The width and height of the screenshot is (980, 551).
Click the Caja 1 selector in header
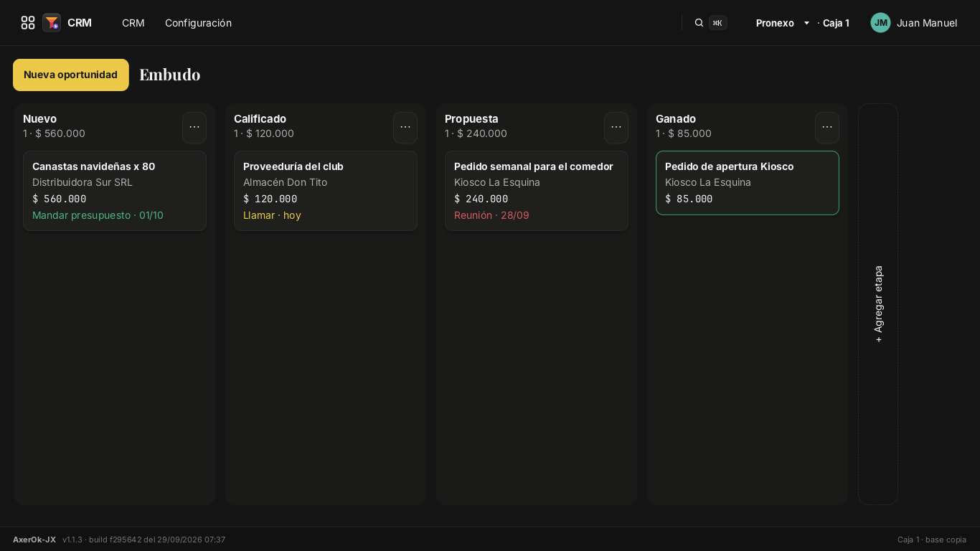pos(836,23)
